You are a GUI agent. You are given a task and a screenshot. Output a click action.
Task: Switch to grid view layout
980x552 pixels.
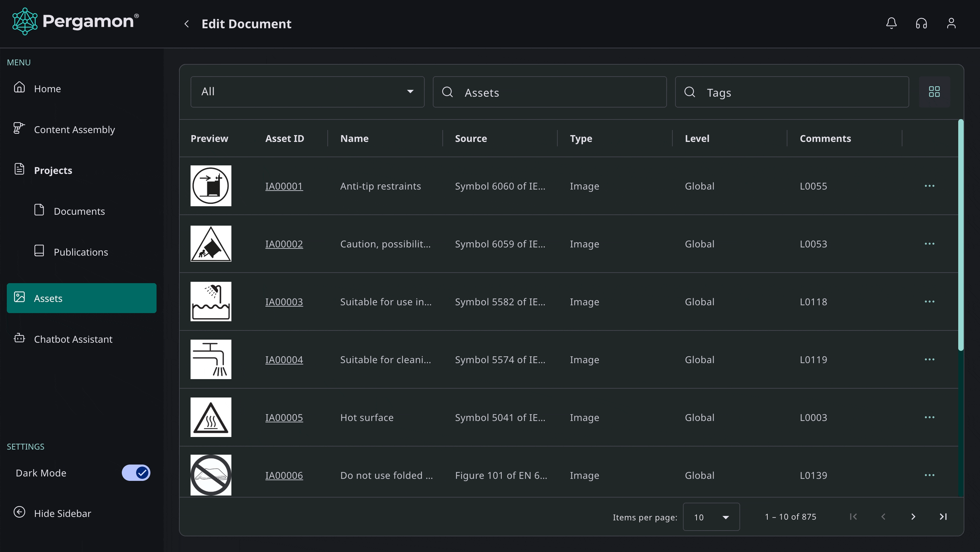934,92
